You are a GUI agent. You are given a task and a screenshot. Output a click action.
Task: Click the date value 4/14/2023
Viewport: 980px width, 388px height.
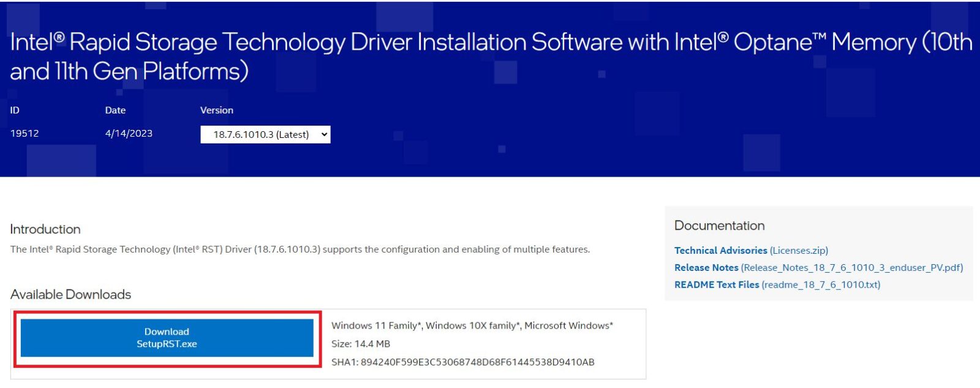[x=129, y=134]
